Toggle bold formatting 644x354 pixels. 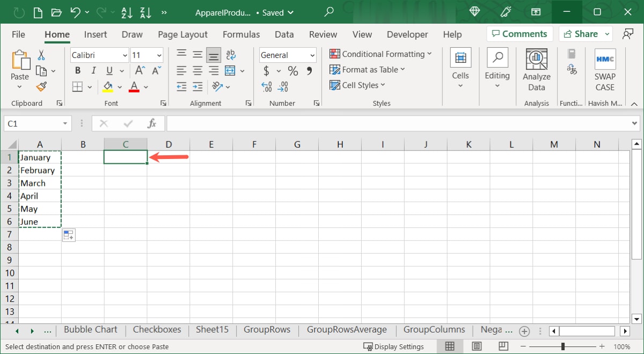pyautogui.click(x=77, y=70)
